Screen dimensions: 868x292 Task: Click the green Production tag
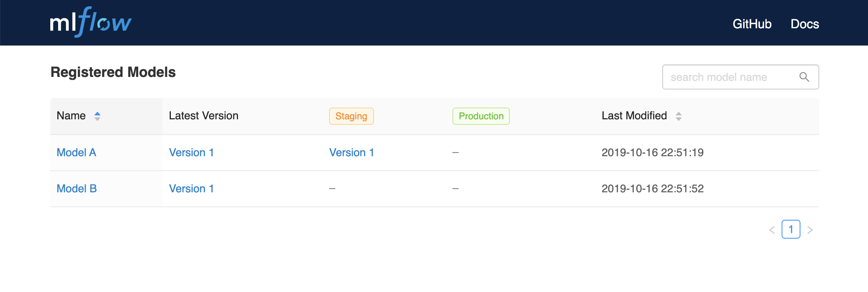point(481,116)
